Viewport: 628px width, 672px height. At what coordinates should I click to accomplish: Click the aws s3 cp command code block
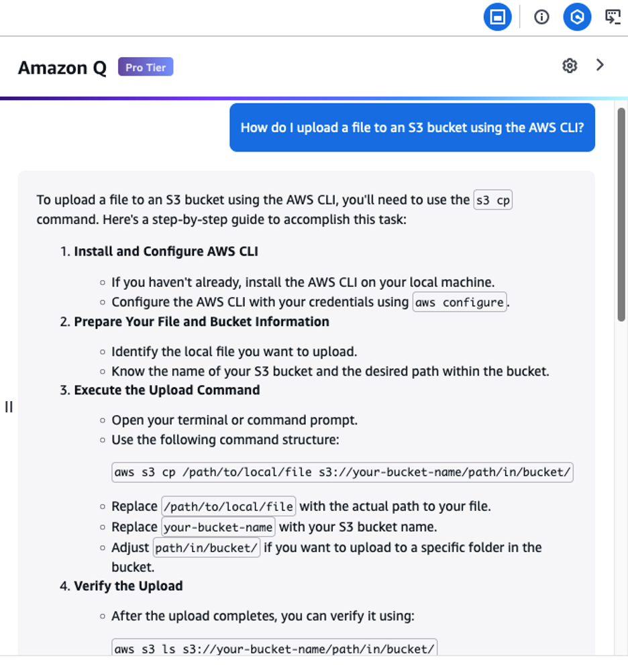342,472
